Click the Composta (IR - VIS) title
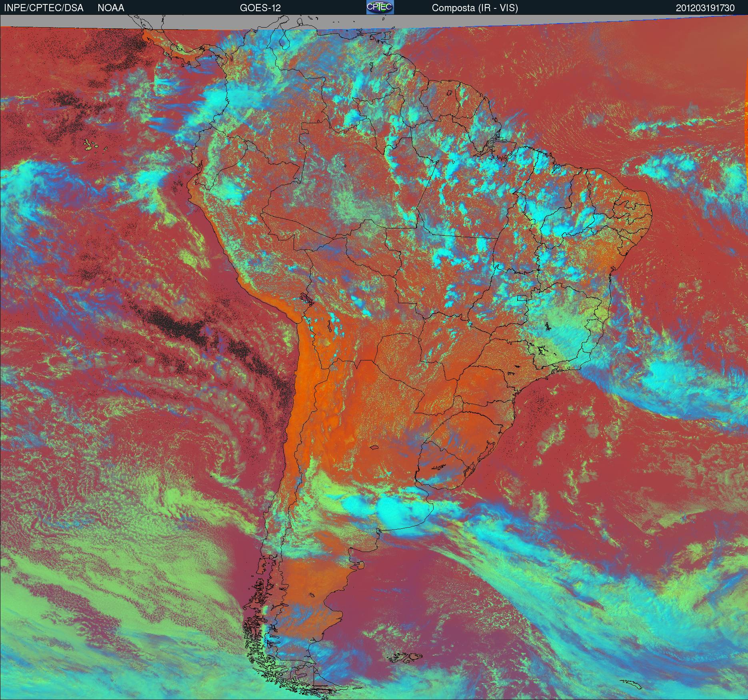Screen dimensions: 748x700 (x=475, y=8)
